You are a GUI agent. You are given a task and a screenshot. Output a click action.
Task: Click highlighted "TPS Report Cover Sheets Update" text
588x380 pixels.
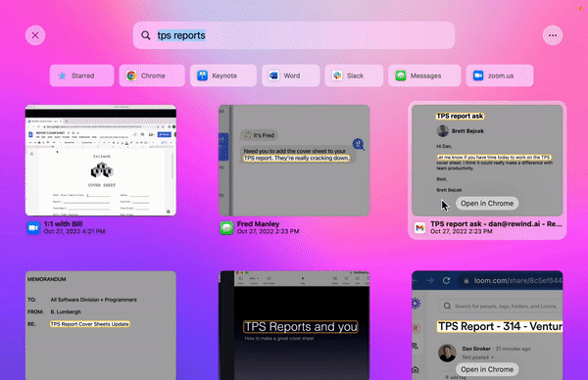coord(90,324)
